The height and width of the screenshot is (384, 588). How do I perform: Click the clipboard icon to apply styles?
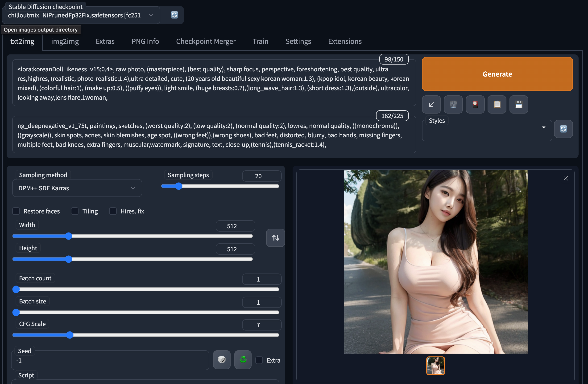click(x=497, y=104)
